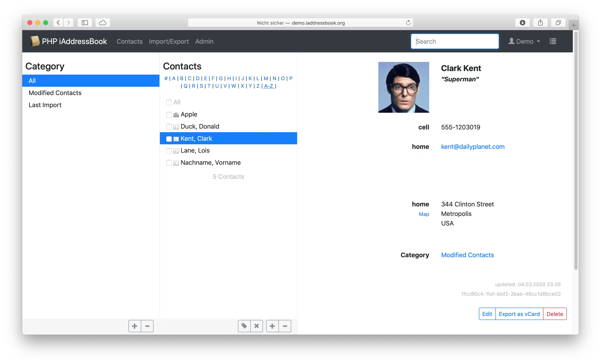The image size is (601, 364).
Task: Filter contacts by the A-Z link
Action: click(x=269, y=86)
